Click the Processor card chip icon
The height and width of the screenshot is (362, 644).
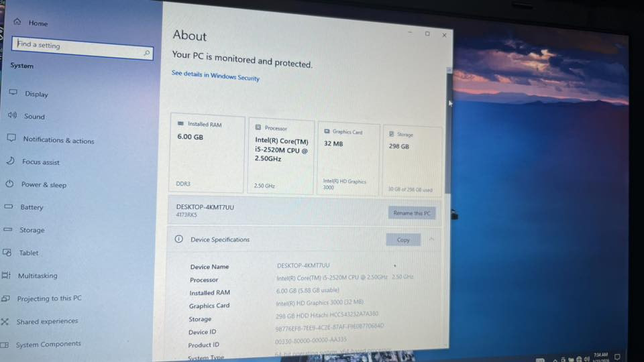[258, 127]
